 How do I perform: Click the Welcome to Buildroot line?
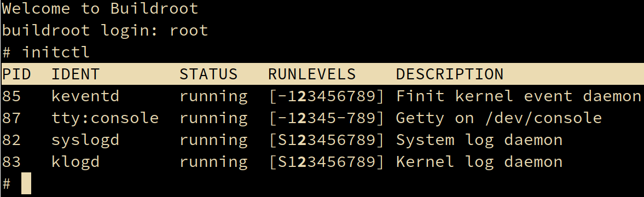tap(100, 9)
